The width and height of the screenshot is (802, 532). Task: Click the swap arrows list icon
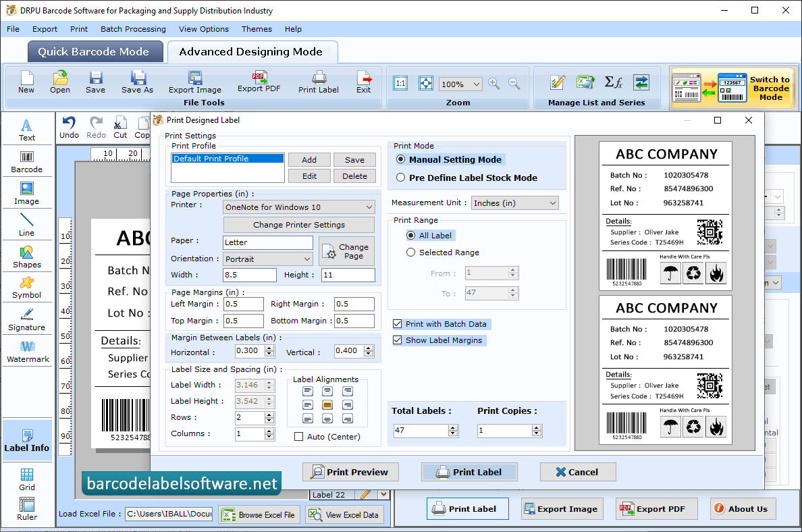coord(641,82)
